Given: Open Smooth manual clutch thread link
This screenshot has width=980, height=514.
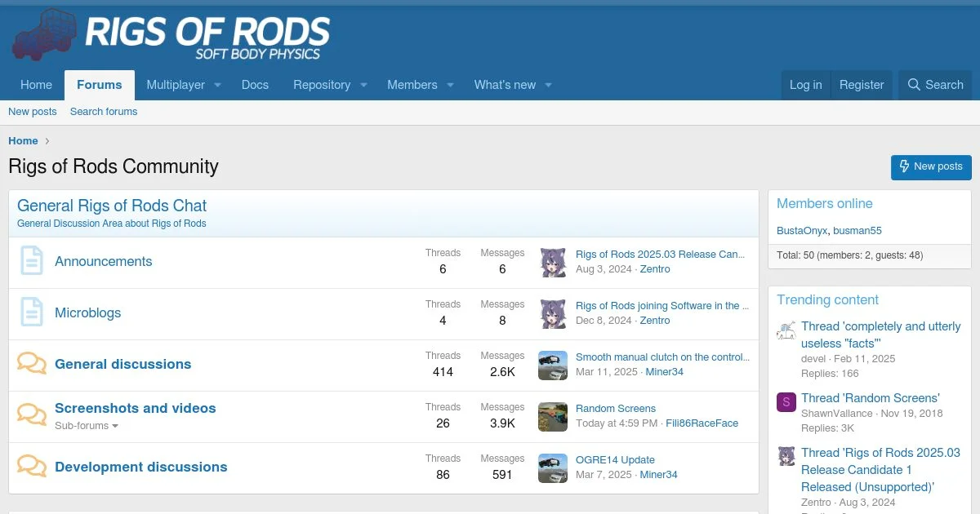Looking at the screenshot, I should pos(662,357).
